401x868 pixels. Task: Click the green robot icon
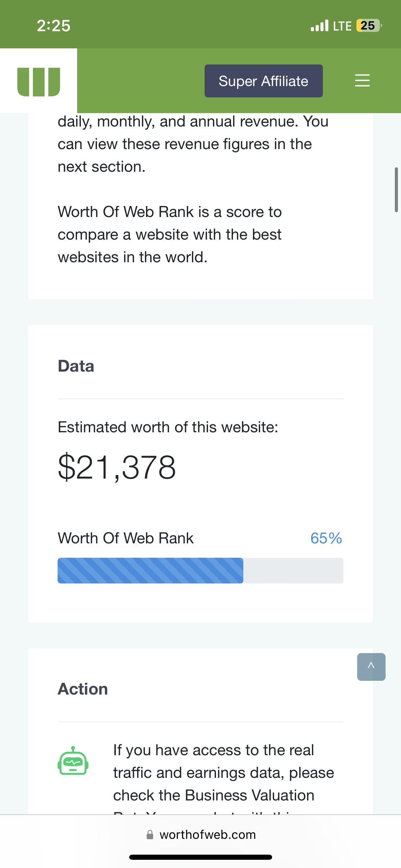73,761
